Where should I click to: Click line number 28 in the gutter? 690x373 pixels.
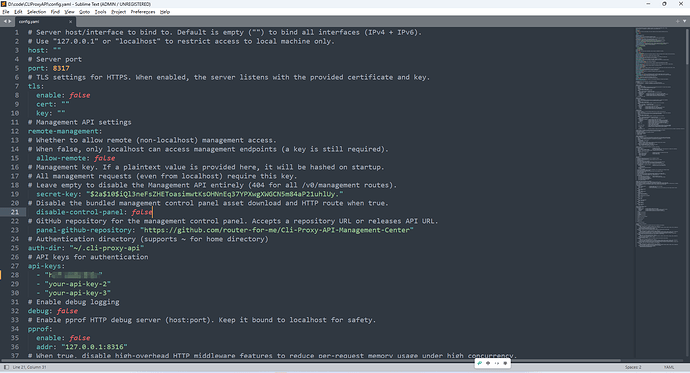tap(15, 275)
